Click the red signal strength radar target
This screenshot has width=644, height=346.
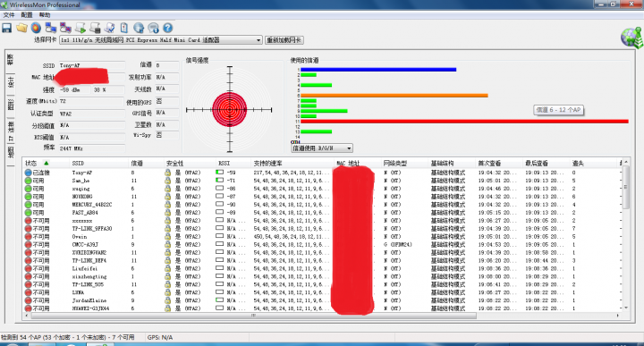coord(230,110)
